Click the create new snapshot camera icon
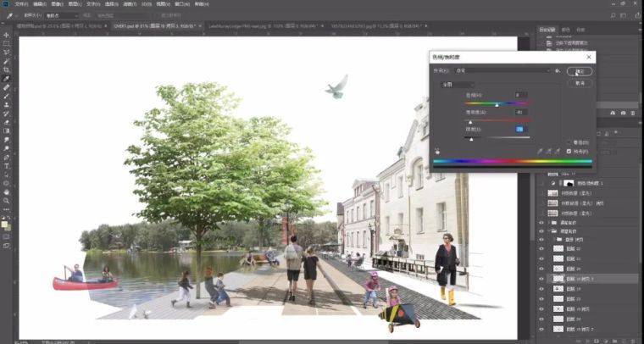Image resolution: width=644 pixels, height=344 pixels. point(623,113)
